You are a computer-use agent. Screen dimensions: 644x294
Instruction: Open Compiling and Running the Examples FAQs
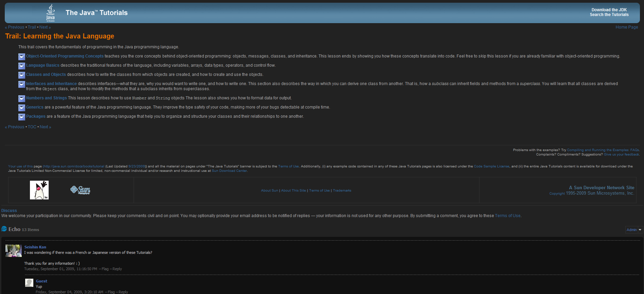point(603,150)
